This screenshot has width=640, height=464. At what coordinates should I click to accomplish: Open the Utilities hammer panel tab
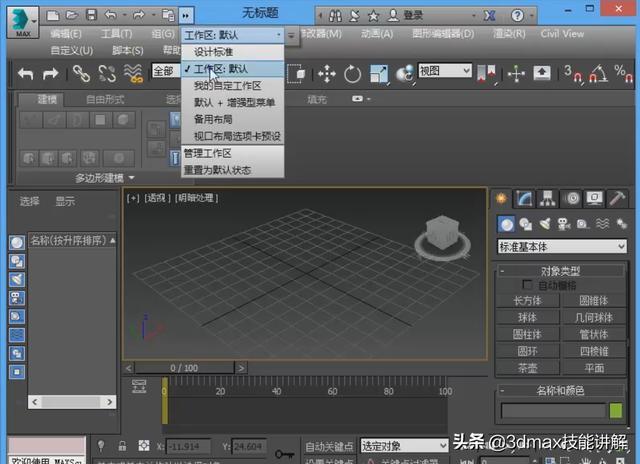(618, 199)
